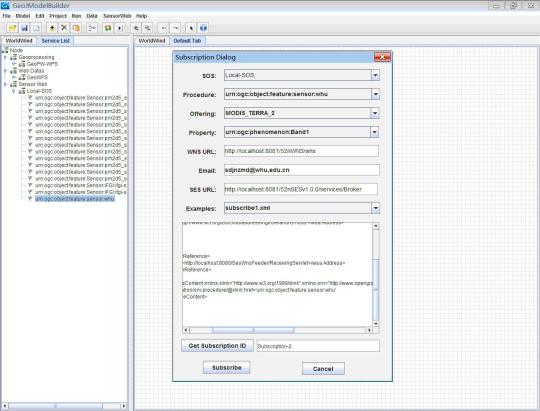Close the Subscription Dialog with red X
The width and height of the screenshot is (540, 411).
click(382, 57)
